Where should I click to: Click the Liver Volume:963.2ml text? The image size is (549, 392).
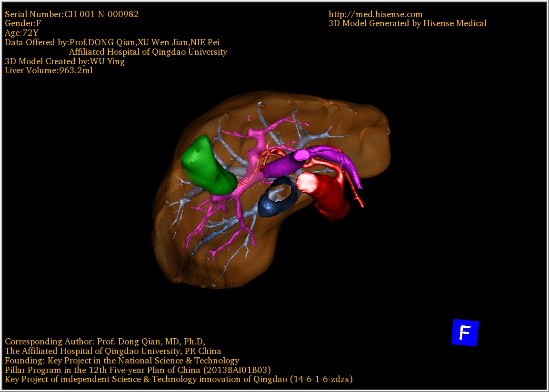click(x=49, y=70)
